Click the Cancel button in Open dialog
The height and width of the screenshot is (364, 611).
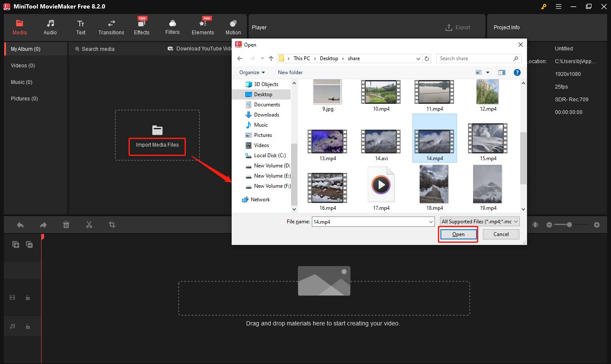501,234
